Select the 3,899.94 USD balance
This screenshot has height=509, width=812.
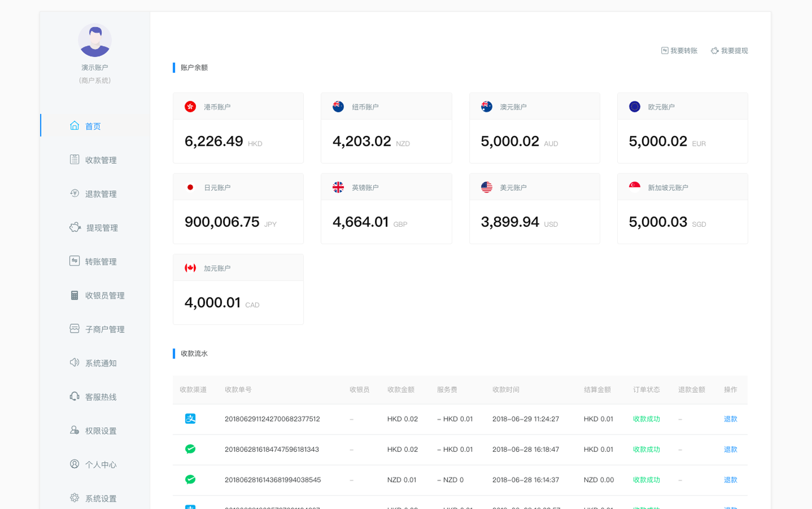[520, 222]
